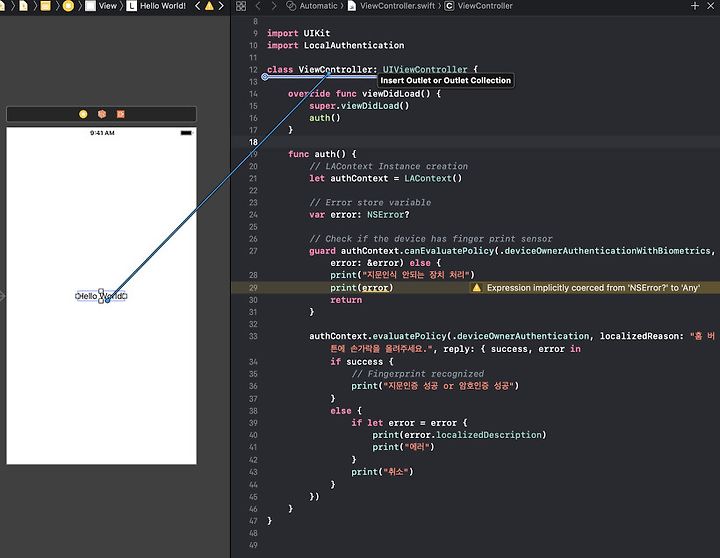The height and width of the screenshot is (558, 720).
Task: Click error.localizedDescription print statement
Action: (x=459, y=435)
